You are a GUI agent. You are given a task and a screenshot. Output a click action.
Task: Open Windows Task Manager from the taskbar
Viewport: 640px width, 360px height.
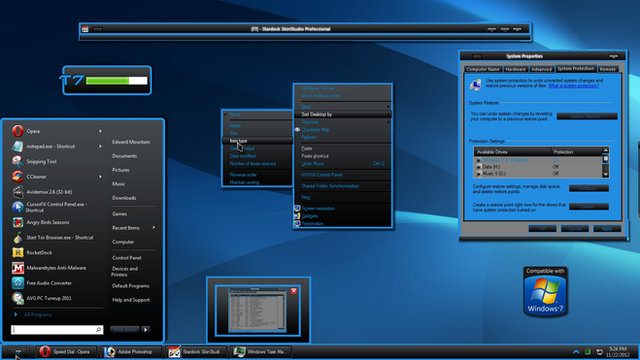261,352
